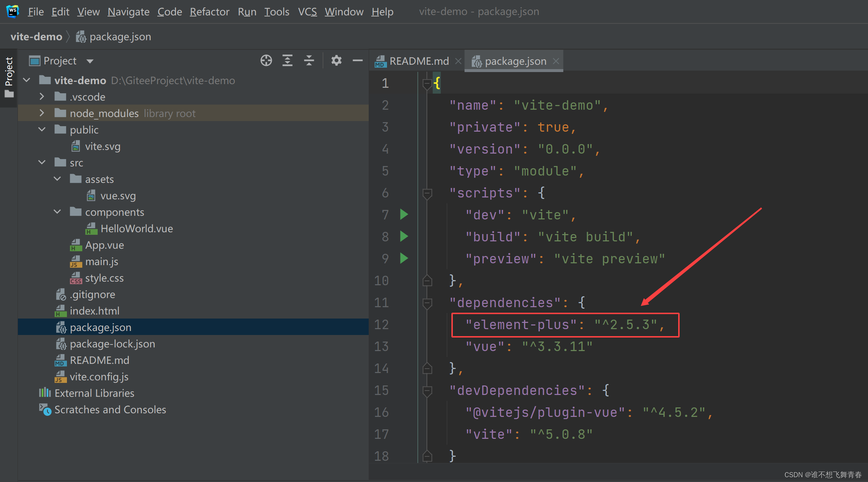Screen dimensions: 868x482
Task: Open the Tools menu
Action: pos(277,12)
